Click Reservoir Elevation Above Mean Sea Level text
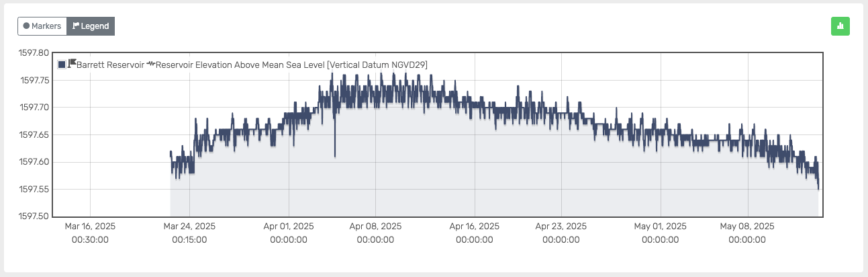The image size is (868, 277). [292, 65]
